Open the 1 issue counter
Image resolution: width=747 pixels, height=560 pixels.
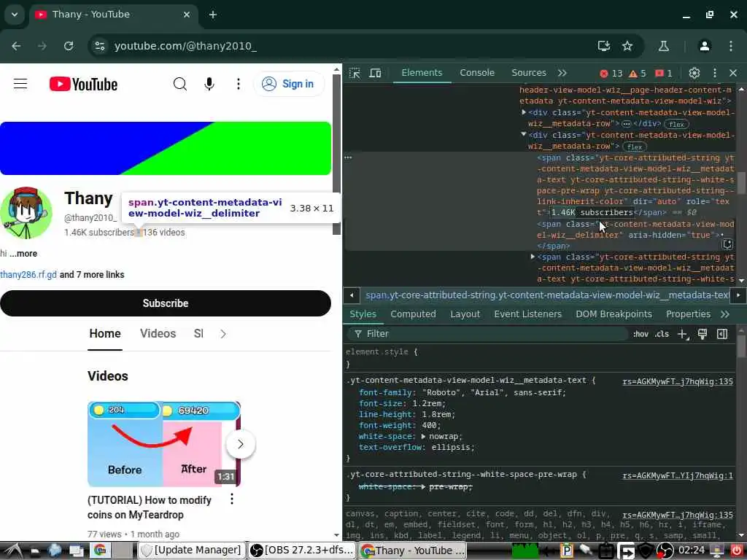point(664,74)
